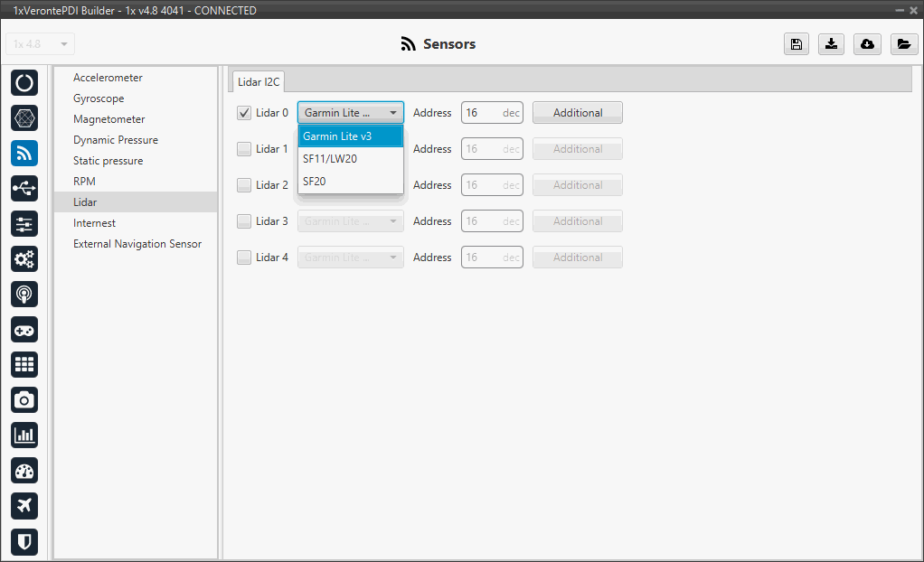
Task: Click the cloud download icon
Action: (x=867, y=44)
